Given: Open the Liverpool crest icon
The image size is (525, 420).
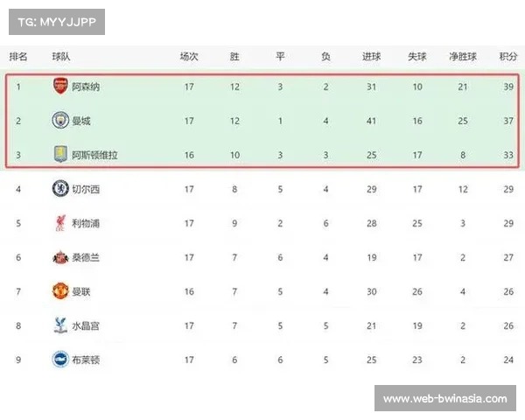Looking at the screenshot, I should click(60, 223).
